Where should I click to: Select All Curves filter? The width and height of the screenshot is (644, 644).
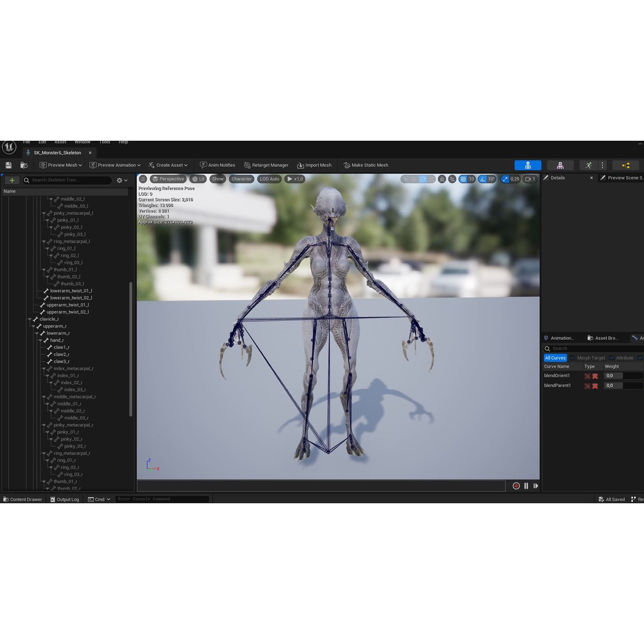coord(555,358)
